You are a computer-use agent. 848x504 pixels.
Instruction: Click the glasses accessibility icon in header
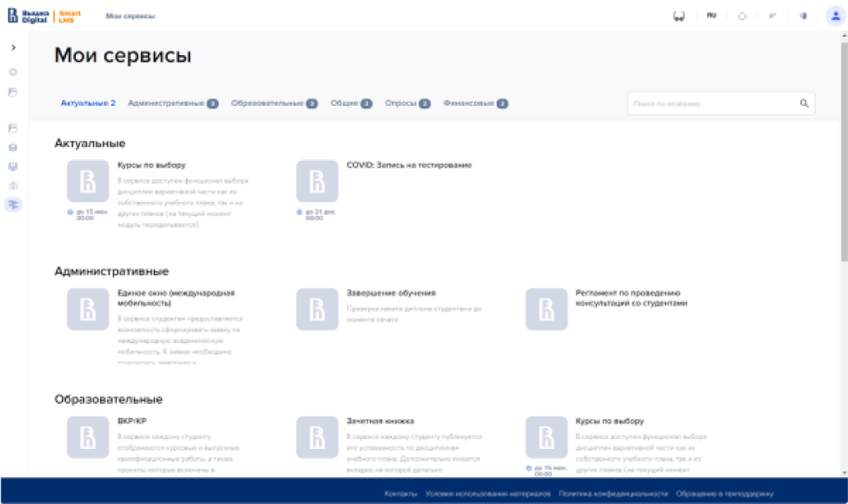pyautogui.click(x=679, y=16)
